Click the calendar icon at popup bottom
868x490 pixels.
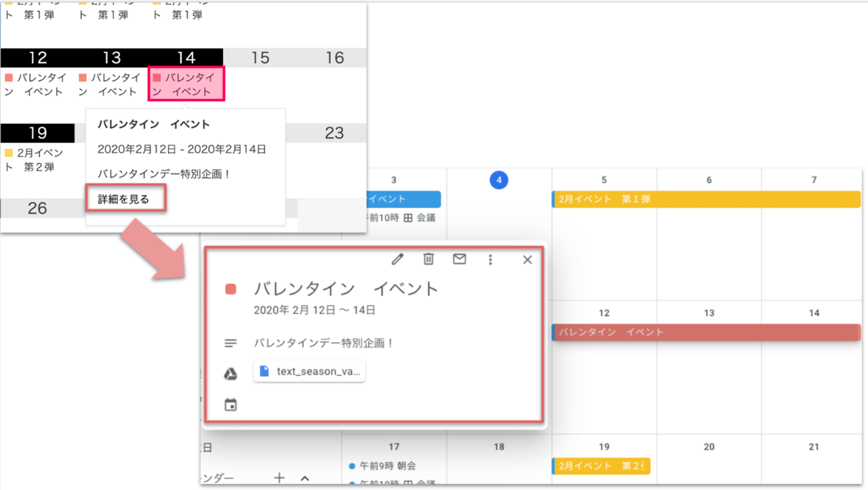(231, 405)
